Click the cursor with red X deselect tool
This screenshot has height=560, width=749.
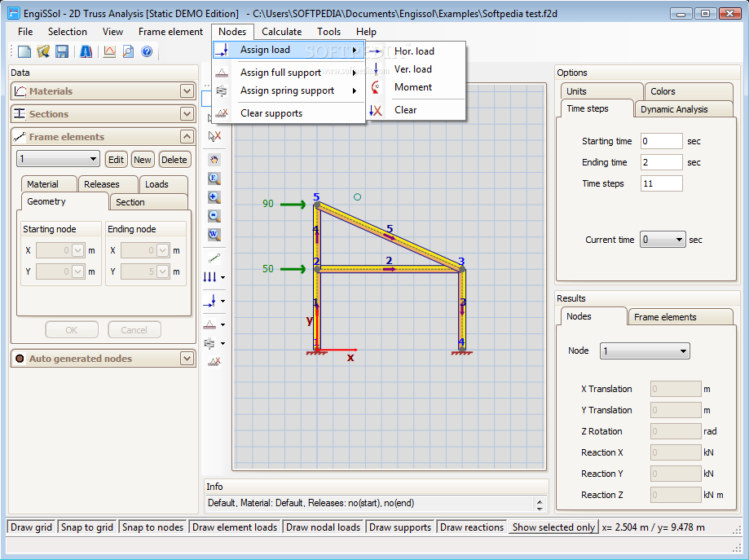pyautogui.click(x=214, y=136)
